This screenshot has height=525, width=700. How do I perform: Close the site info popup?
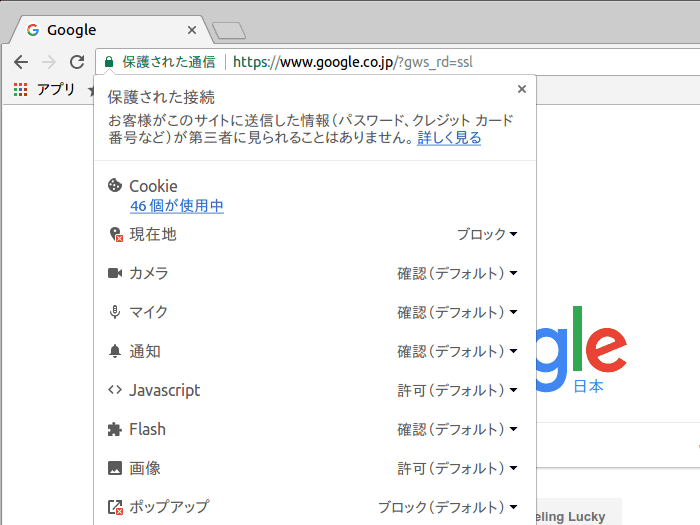tap(521, 89)
